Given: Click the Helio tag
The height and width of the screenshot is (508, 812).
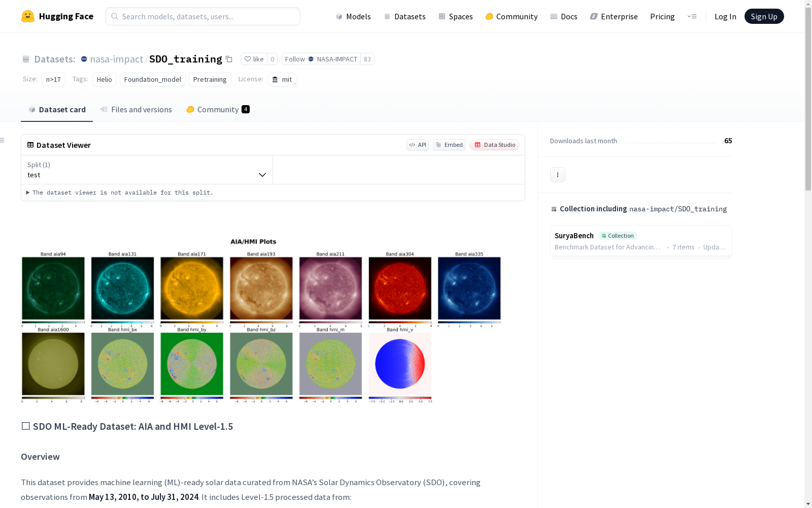Looking at the screenshot, I should click(105, 79).
